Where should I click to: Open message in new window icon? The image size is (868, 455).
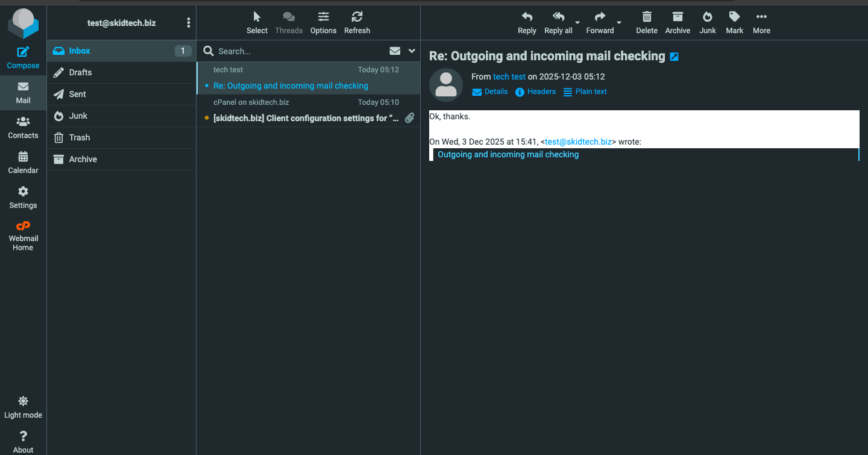click(675, 57)
